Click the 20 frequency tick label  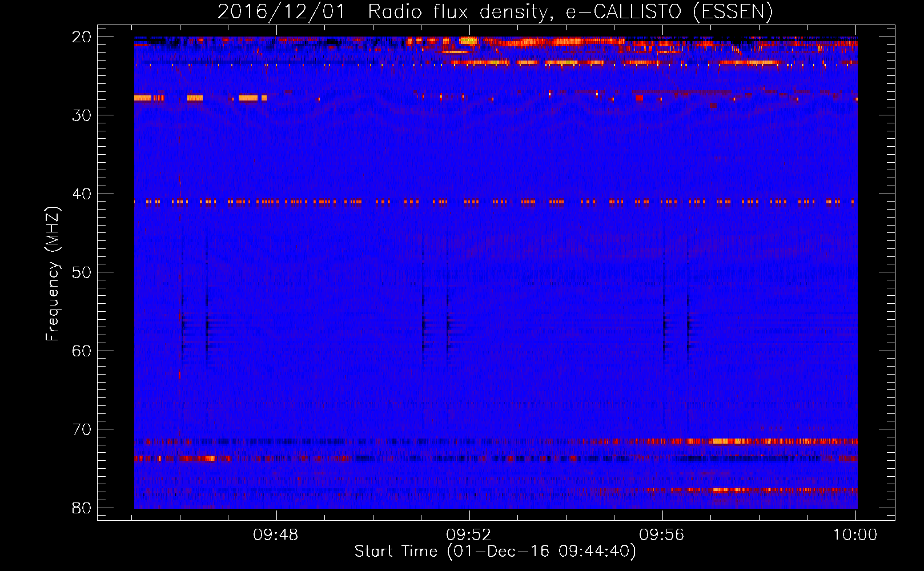click(x=82, y=37)
